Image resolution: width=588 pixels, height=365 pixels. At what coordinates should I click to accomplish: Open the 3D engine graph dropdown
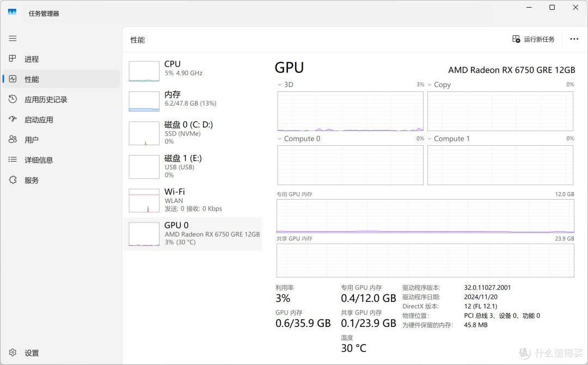point(279,85)
